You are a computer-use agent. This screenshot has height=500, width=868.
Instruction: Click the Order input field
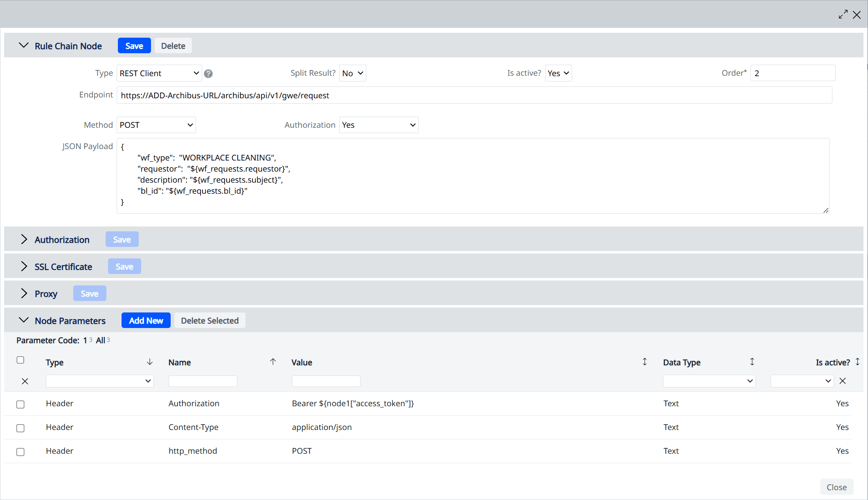point(793,73)
